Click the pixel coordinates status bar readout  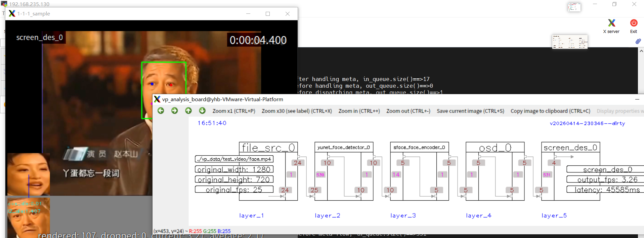pos(192,231)
